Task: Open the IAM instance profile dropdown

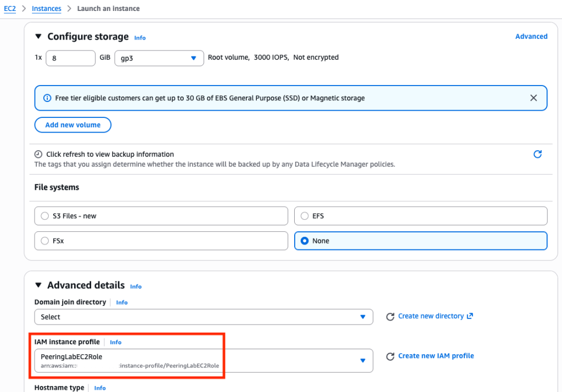Action: 204,361
